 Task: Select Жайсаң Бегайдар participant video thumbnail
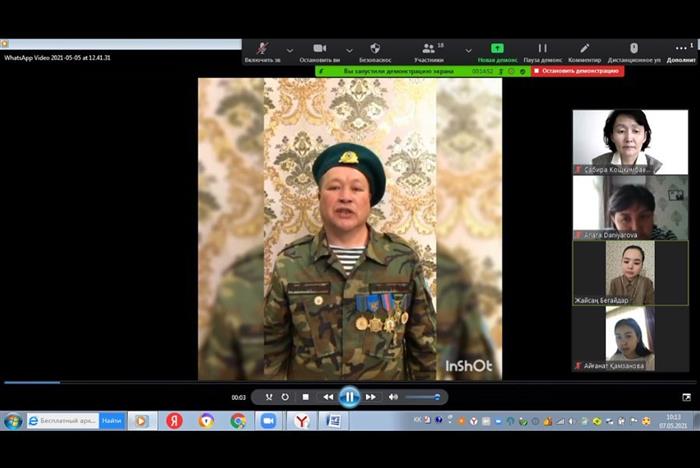coord(629,273)
